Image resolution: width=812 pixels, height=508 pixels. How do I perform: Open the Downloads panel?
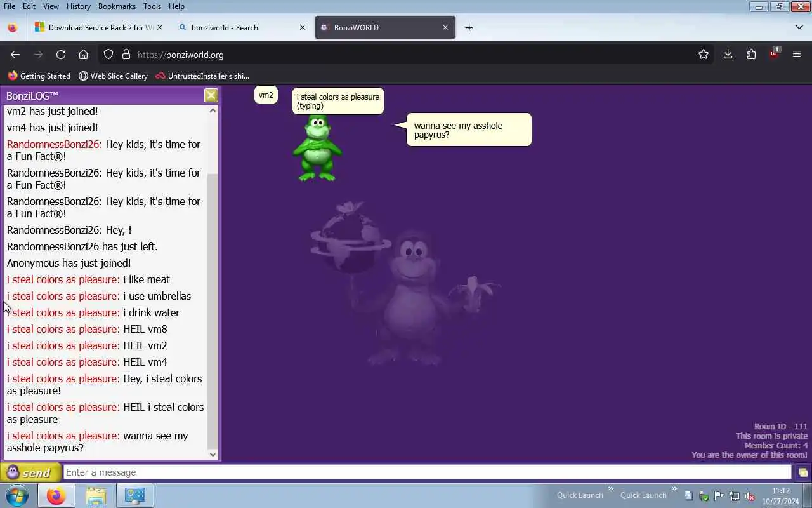[x=728, y=55]
